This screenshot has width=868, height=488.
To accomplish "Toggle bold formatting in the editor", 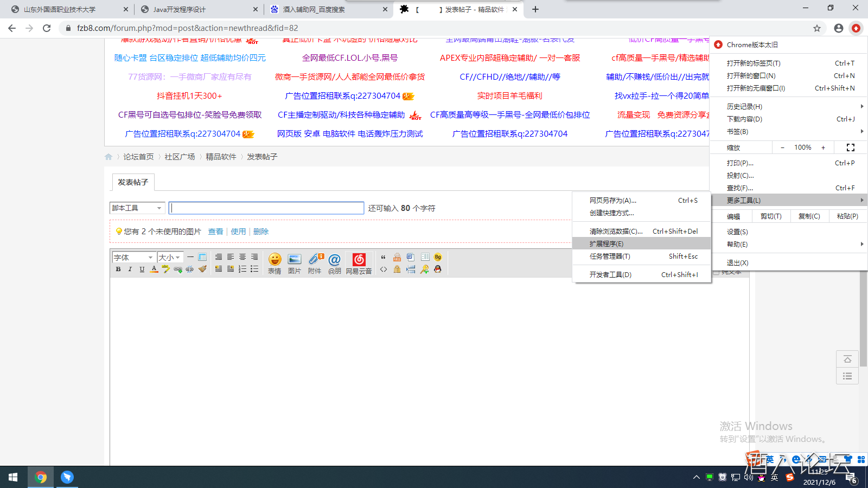I will pos(118,269).
